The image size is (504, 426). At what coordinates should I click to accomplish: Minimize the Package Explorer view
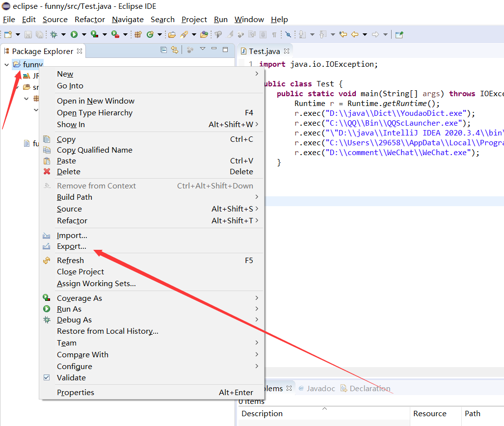click(x=214, y=49)
